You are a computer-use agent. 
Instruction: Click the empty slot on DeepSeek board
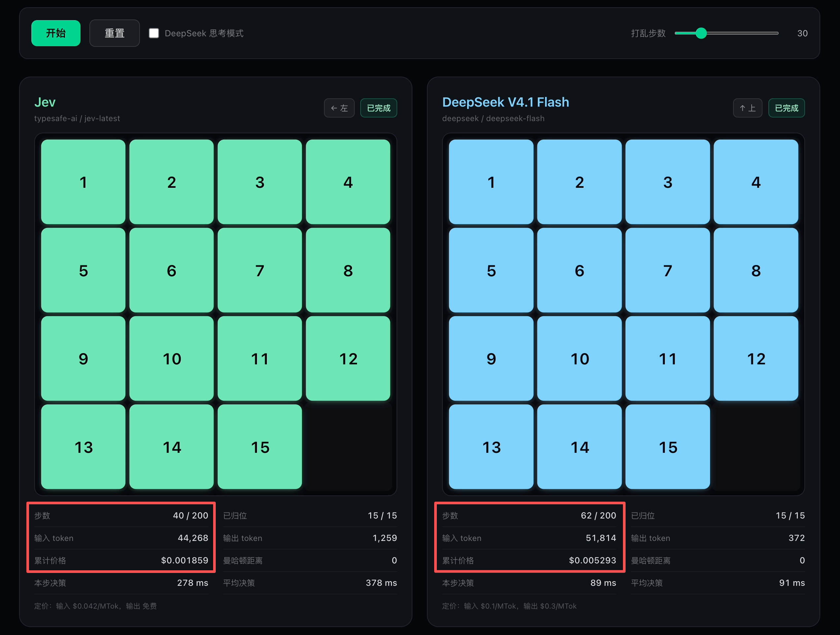click(756, 447)
